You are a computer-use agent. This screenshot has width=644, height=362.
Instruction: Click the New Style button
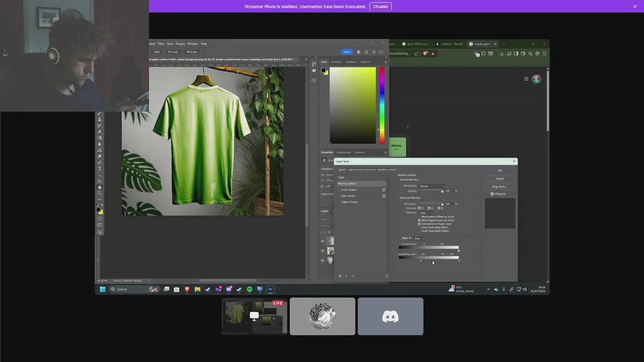pos(500,187)
